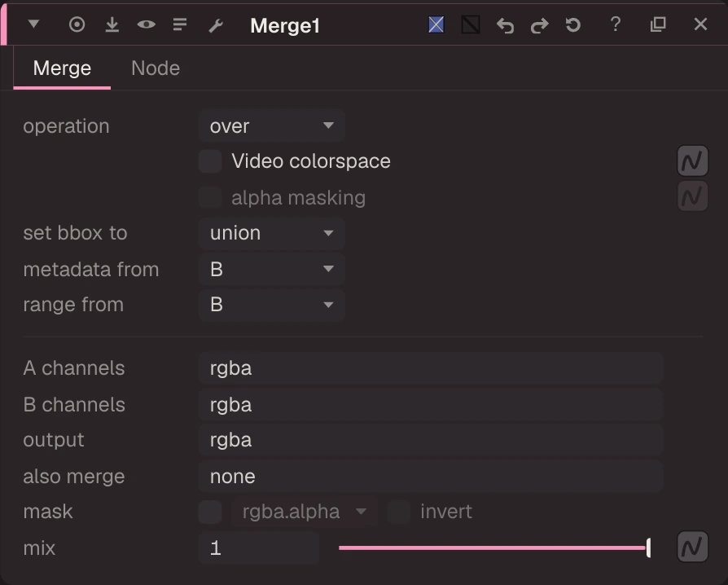Open the wrench settings icon

[x=216, y=25]
